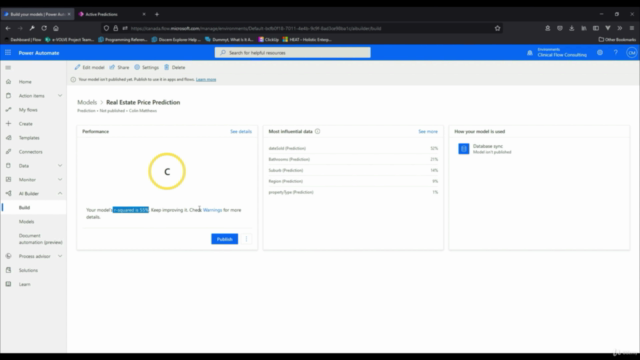Bookmark this page with the star icon
640x360 pixels.
coord(498,28)
